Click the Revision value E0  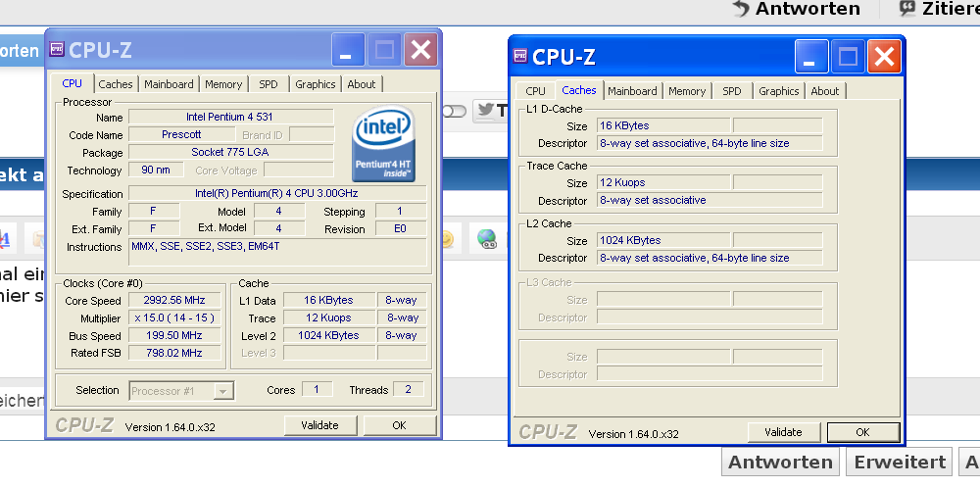[401, 228]
